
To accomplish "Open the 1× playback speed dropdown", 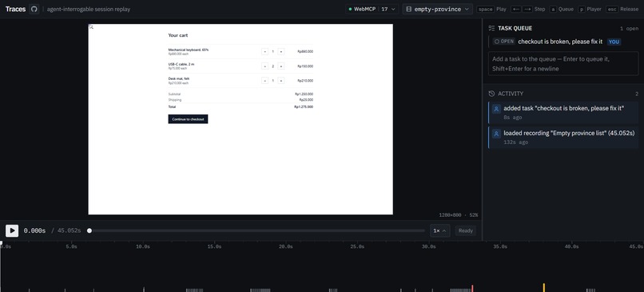I will coord(440,230).
